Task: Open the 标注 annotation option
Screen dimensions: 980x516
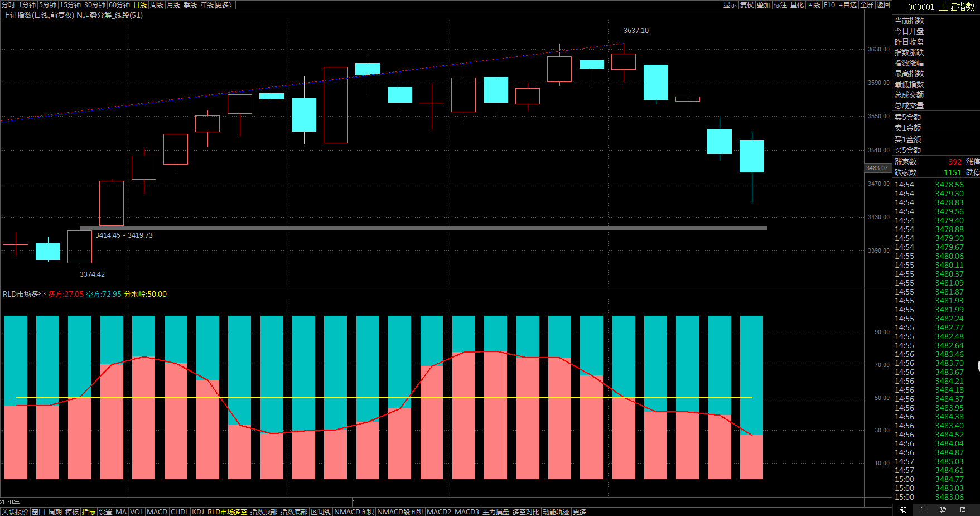Action: [x=780, y=4]
